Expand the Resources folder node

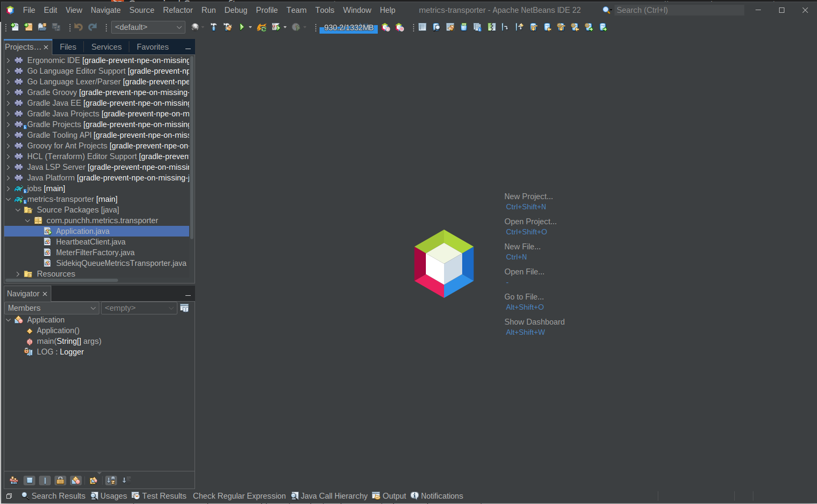point(18,274)
